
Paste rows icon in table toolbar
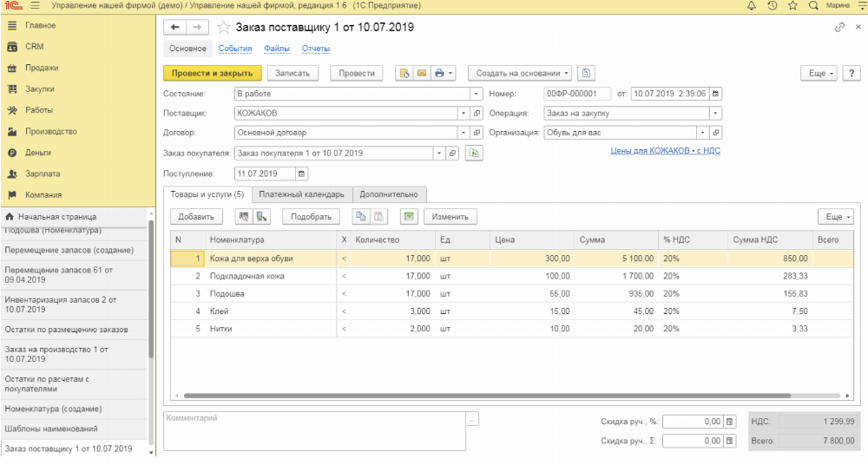coord(378,217)
